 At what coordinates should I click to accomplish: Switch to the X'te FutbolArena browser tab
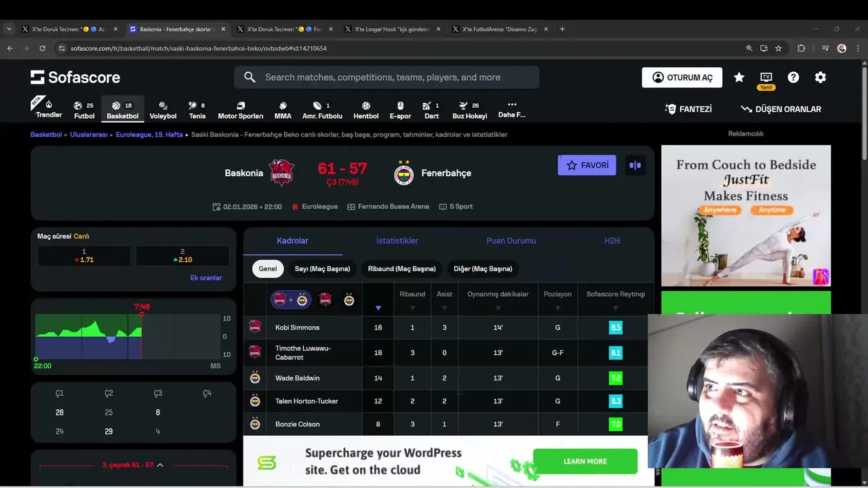(500, 29)
